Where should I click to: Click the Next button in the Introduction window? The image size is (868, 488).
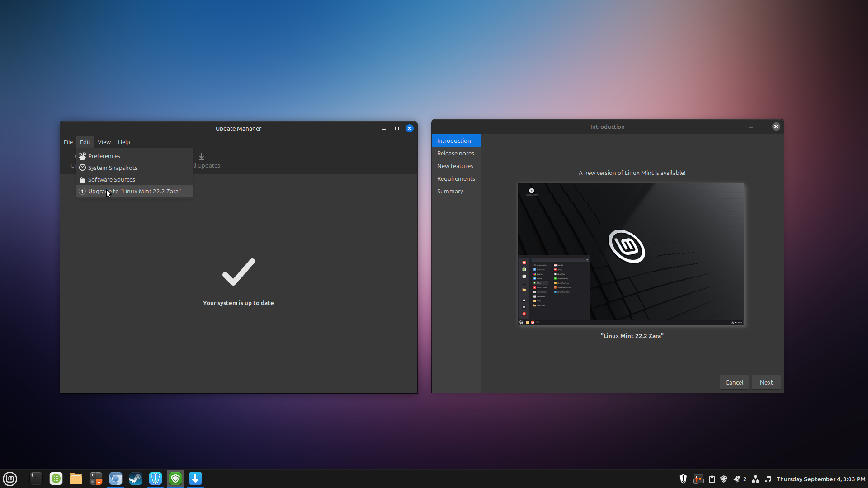pyautogui.click(x=766, y=382)
